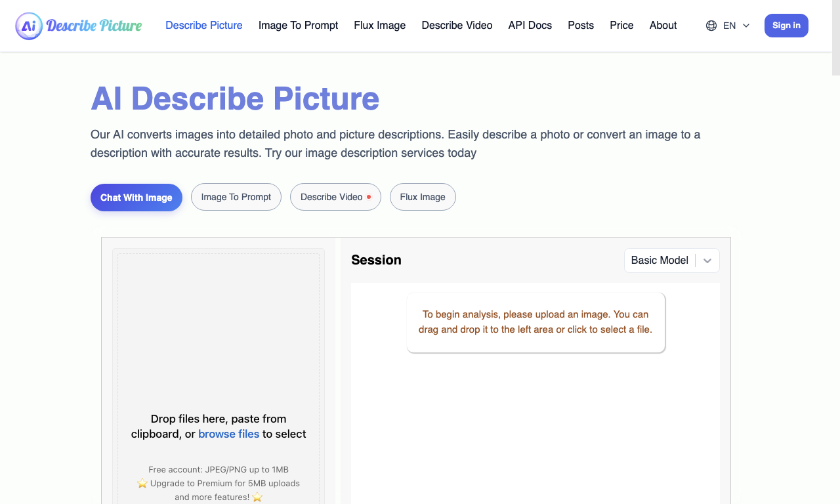Click the Describe Picture logo text
The image size is (840, 504).
[94, 26]
